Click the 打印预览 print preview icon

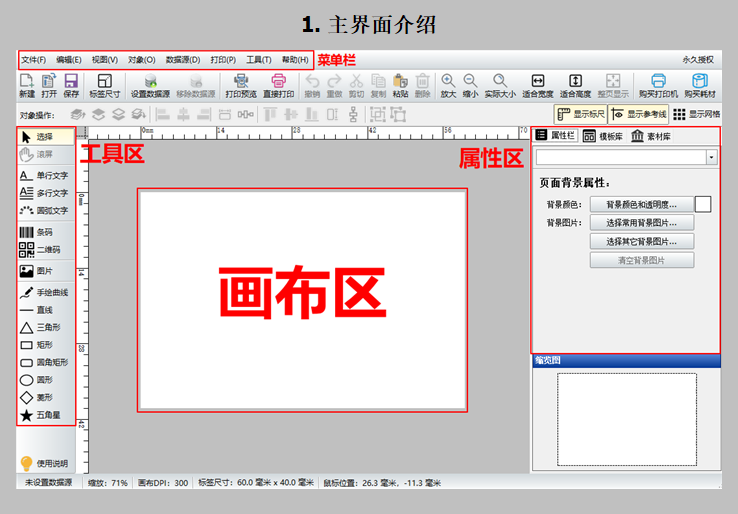pyautogui.click(x=241, y=86)
